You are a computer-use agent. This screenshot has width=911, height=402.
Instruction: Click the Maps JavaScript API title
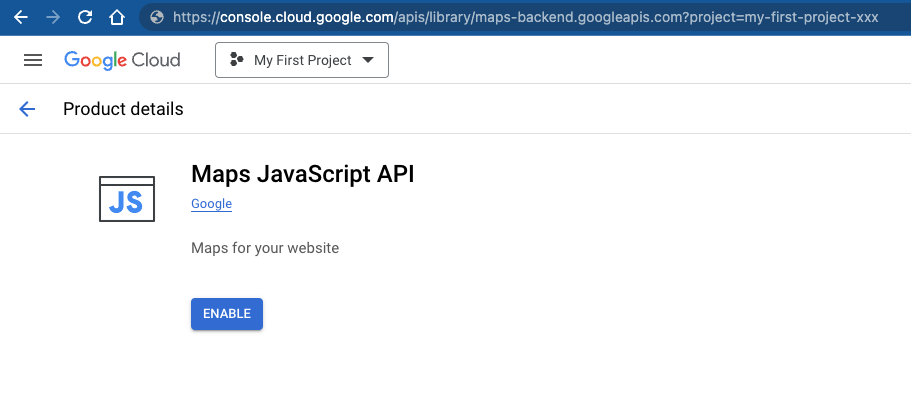(302, 174)
